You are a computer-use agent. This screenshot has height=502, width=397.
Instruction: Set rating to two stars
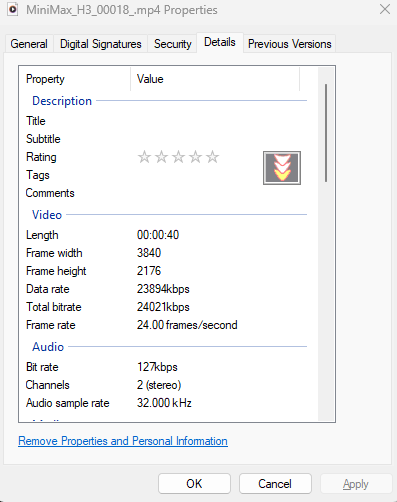click(161, 157)
